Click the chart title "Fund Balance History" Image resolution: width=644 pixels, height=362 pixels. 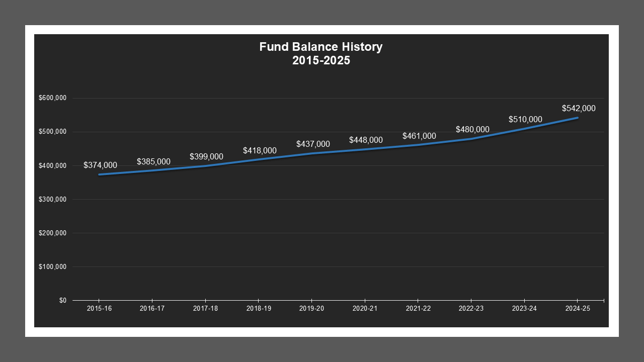click(x=320, y=47)
